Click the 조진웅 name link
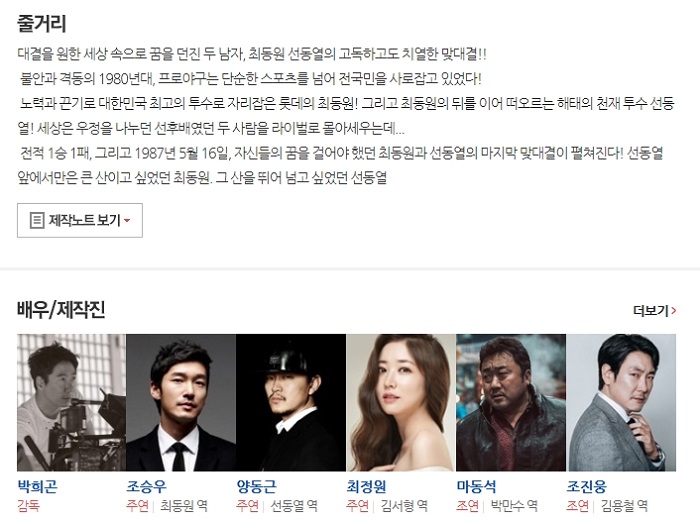700x524 pixels. pos(587,486)
